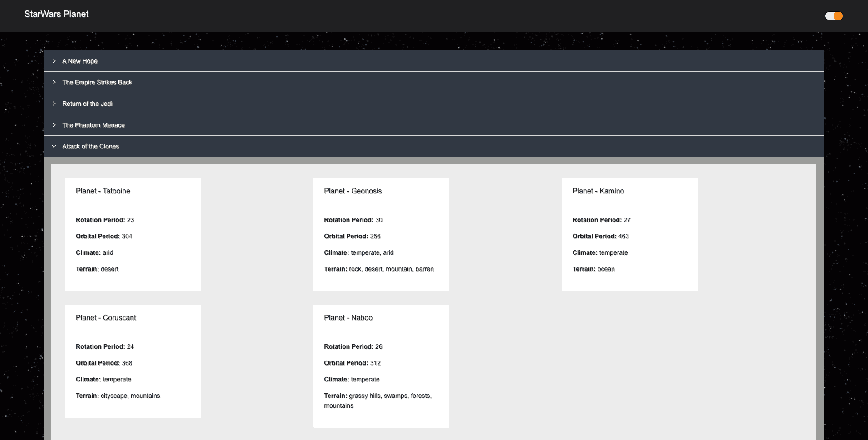
Task: Click Kamino Orbital Period: 463
Action: click(x=601, y=236)
